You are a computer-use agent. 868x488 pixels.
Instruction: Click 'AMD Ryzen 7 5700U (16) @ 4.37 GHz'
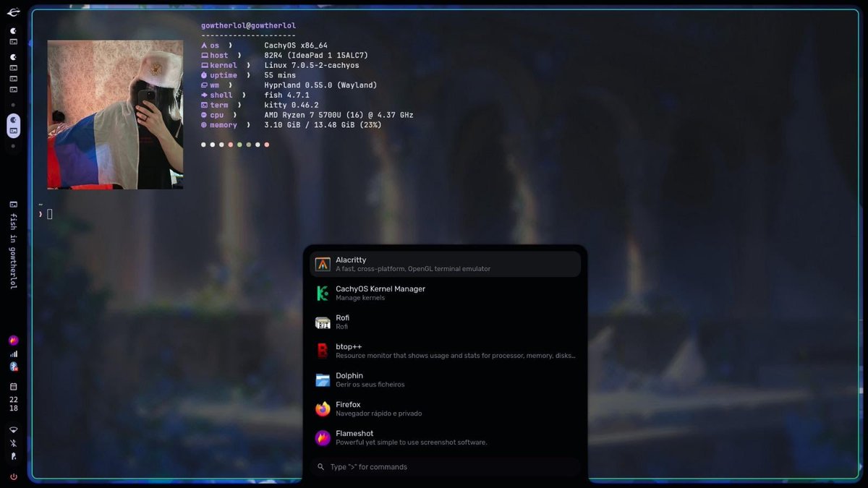pyautogui.click(x=339, y=115)
